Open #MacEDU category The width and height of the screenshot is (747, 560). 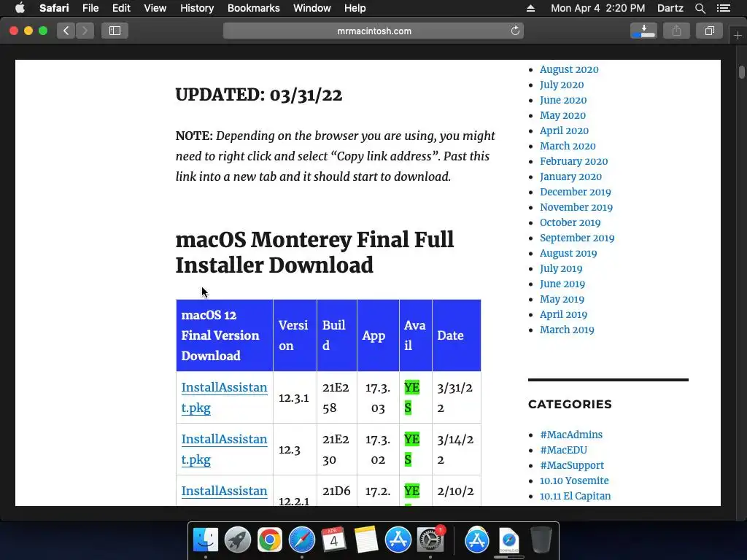pyautogui.click(x=563, y=450)
